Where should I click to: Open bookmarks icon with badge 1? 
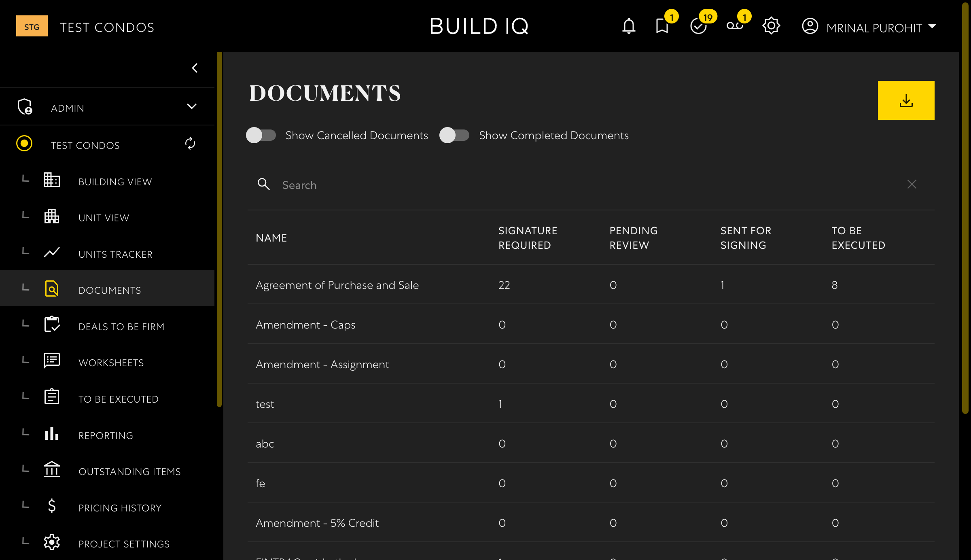coord(662,26)
